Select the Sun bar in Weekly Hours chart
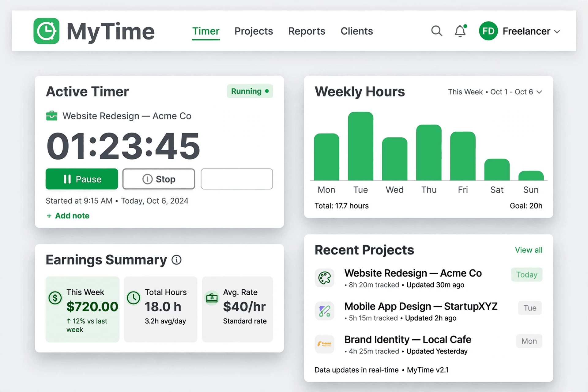588x392 pixels. coord(531,175)
